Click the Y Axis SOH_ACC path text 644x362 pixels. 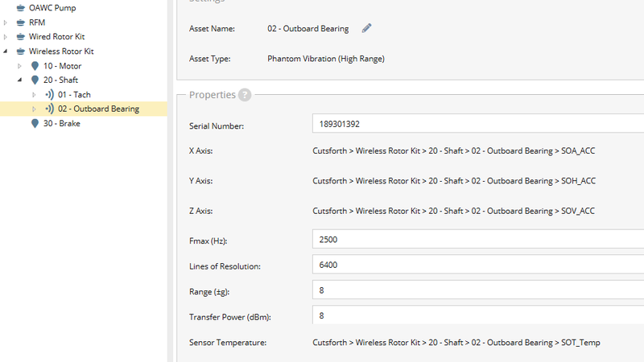(x=454, y=180)
